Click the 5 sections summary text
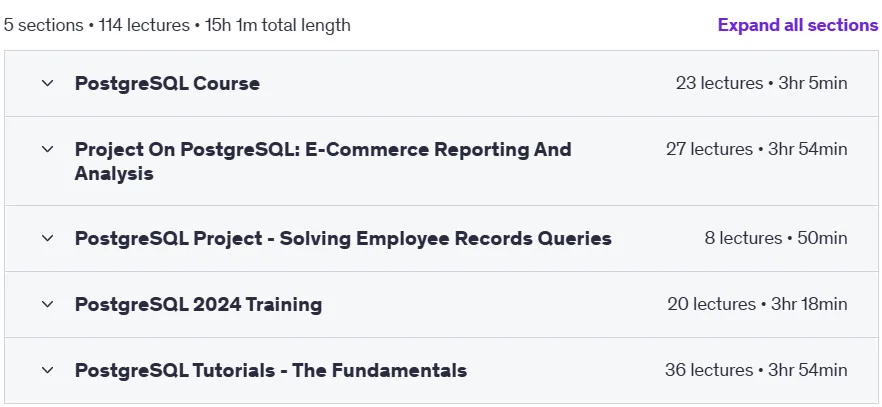 [43, 25]
